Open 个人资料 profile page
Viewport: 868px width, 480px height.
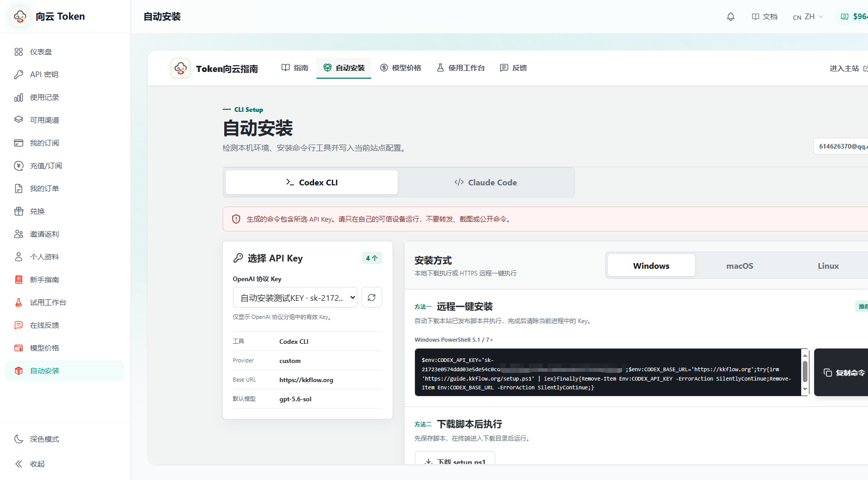tap(64, 257)
